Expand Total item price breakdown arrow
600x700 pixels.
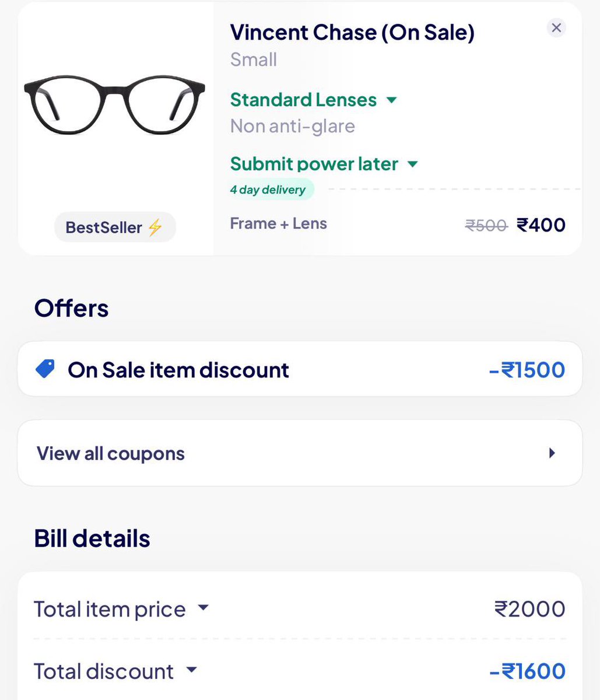coord(203,608)
